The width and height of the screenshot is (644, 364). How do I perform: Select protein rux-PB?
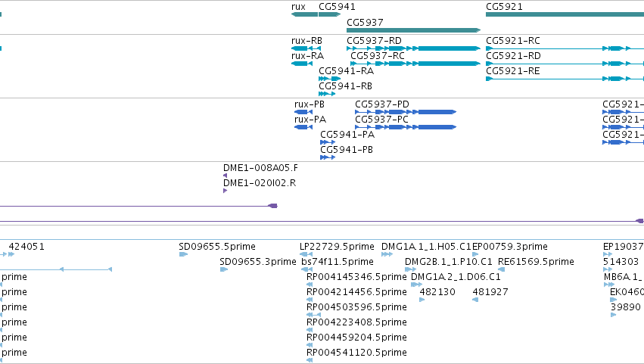pyautogui.click(x=310, y=104)
